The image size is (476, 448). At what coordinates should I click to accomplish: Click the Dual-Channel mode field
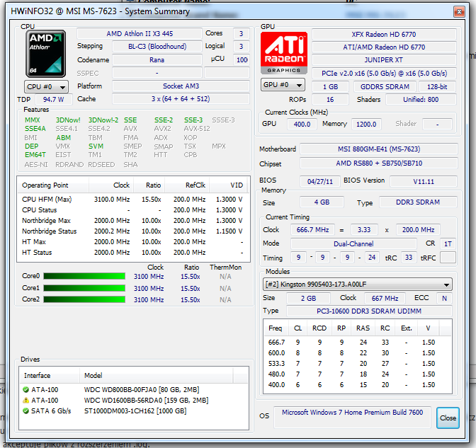click(x=353, y=244)
